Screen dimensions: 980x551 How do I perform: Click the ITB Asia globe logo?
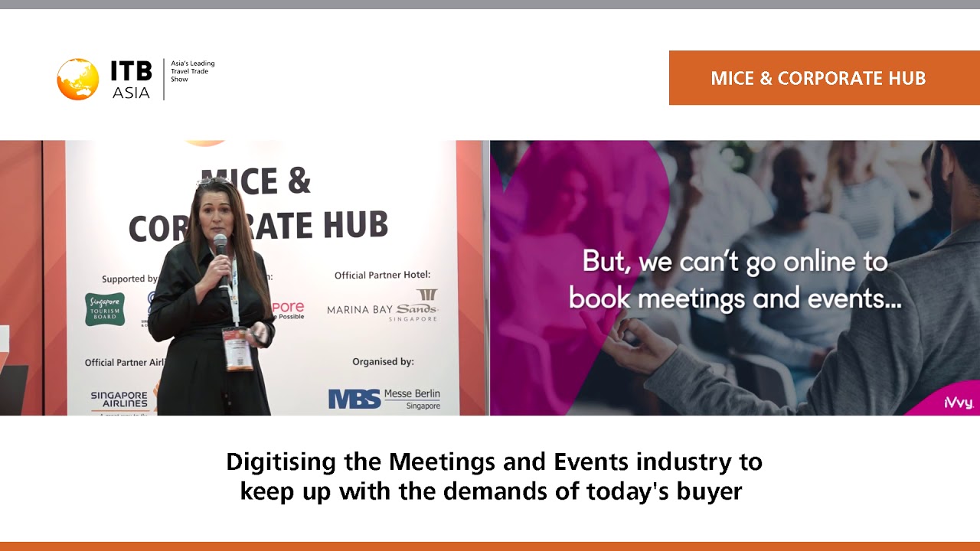pyautogui.click(x=78, y=80)
